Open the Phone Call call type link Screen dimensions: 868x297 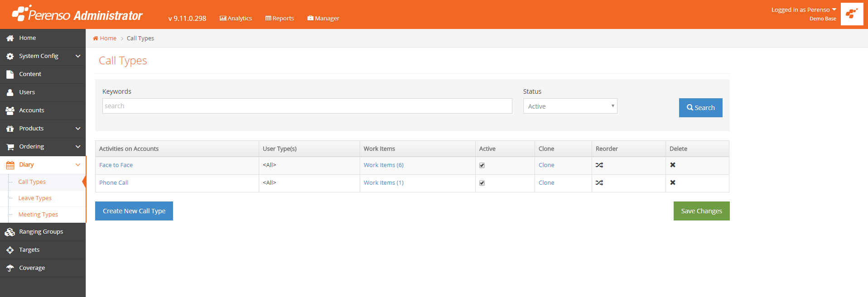point(114,183)
